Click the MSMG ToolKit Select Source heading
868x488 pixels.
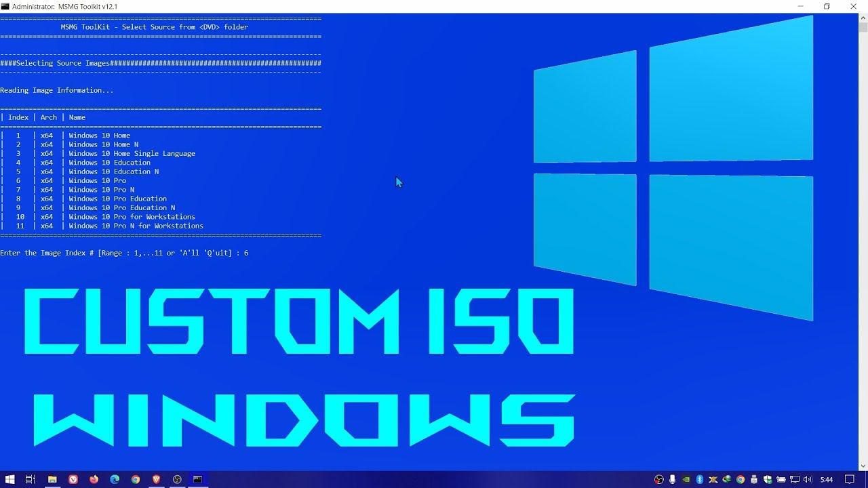pos(155,27)
